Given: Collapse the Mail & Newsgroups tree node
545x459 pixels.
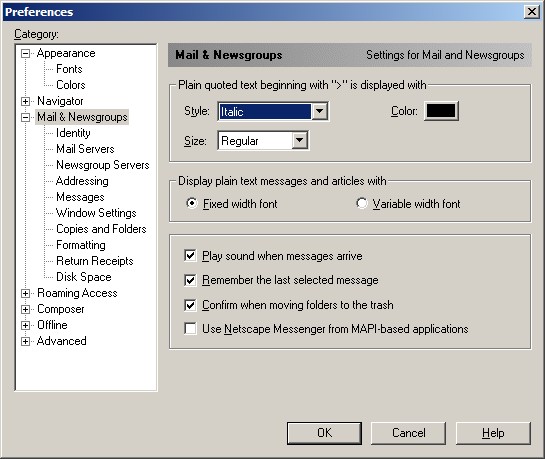Looking at the screenshot, I should click(25, 117).
